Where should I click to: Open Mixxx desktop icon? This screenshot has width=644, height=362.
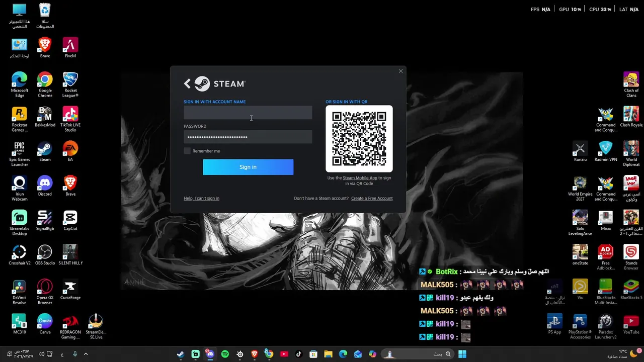(x=605, y=220)
